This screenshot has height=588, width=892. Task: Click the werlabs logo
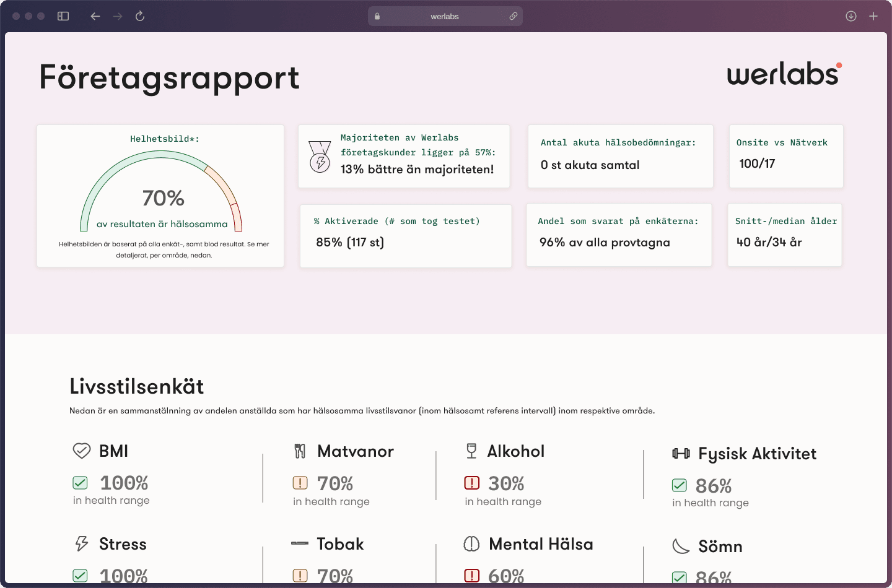784,74
